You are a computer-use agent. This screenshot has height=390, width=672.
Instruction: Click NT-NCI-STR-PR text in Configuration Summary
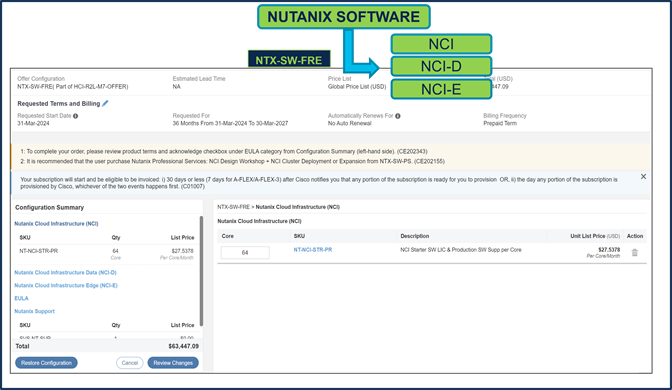coord(39,251)
